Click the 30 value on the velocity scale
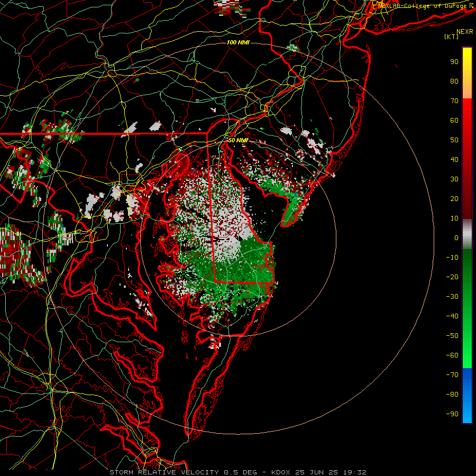The width and height of the screenshot is (476, 476). point(454,179)
